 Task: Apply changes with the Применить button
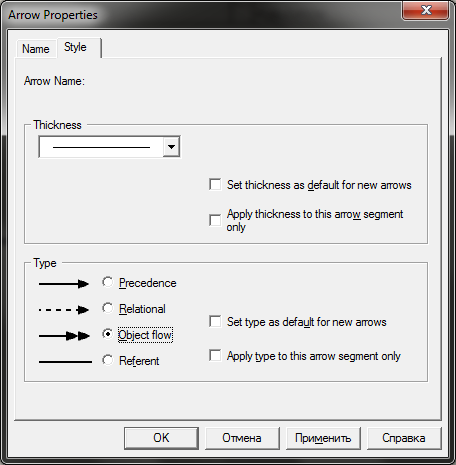coord(323,438)
